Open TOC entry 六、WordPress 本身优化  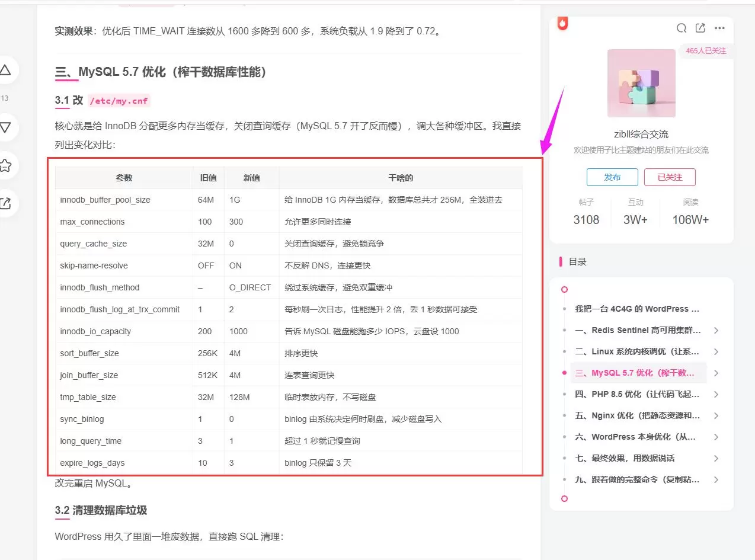[x=635, y=437]
